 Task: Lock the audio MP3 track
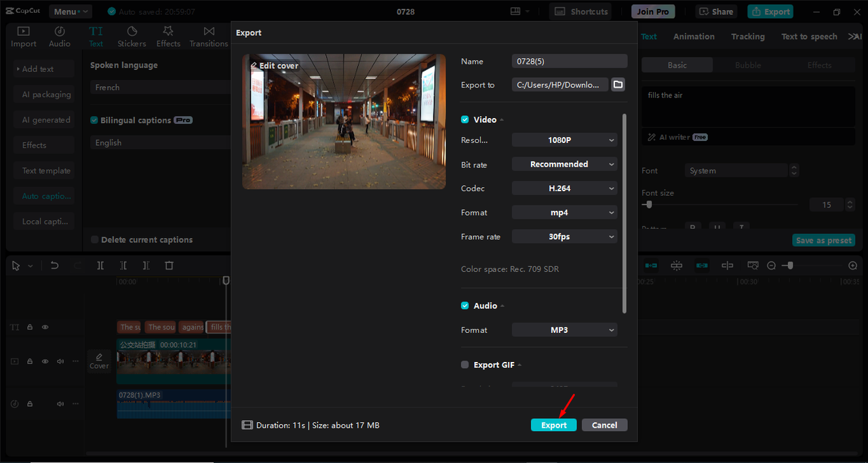(x=30, y=403)
